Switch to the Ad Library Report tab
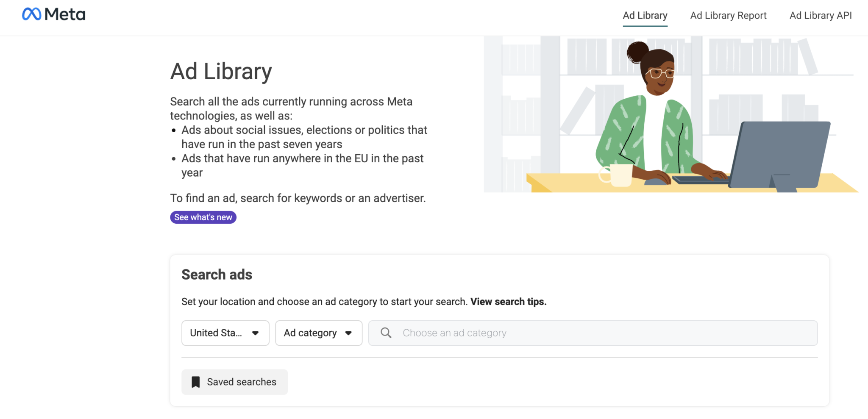 728,15
